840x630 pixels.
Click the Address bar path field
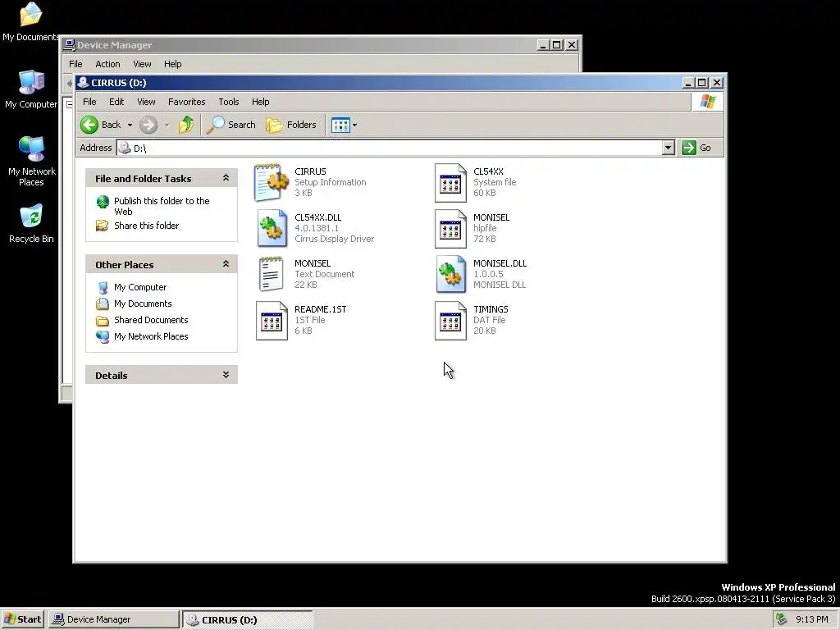coord(390,148)
